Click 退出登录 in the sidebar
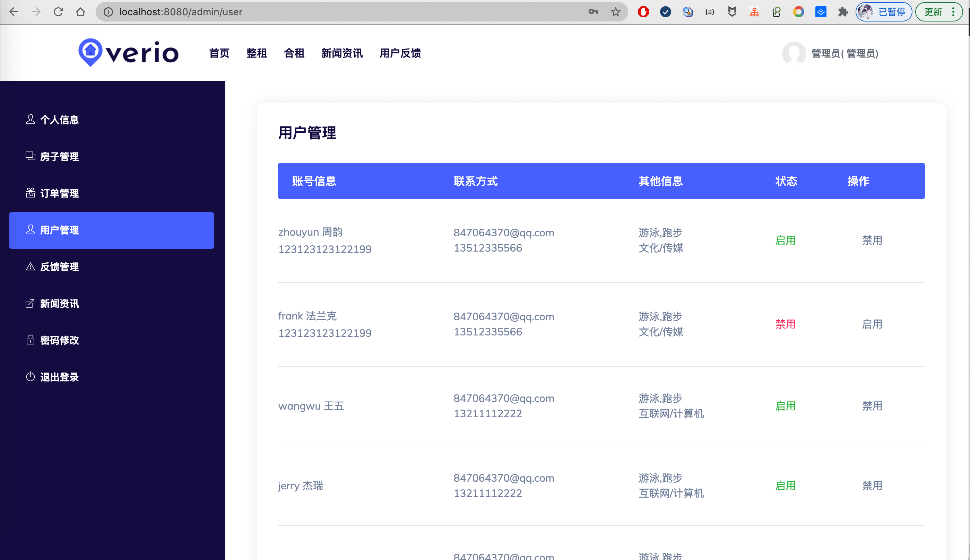 point(59,377)
